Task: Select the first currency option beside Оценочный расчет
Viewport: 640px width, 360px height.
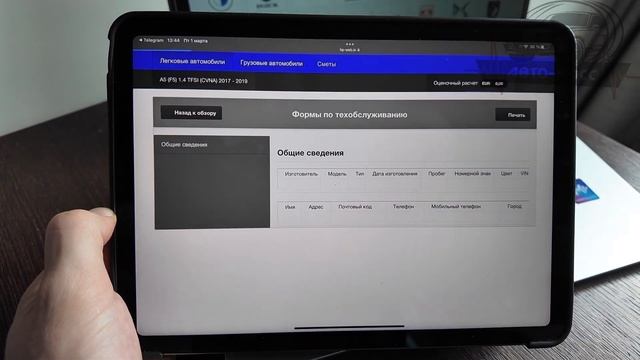Action: point(486,83)
